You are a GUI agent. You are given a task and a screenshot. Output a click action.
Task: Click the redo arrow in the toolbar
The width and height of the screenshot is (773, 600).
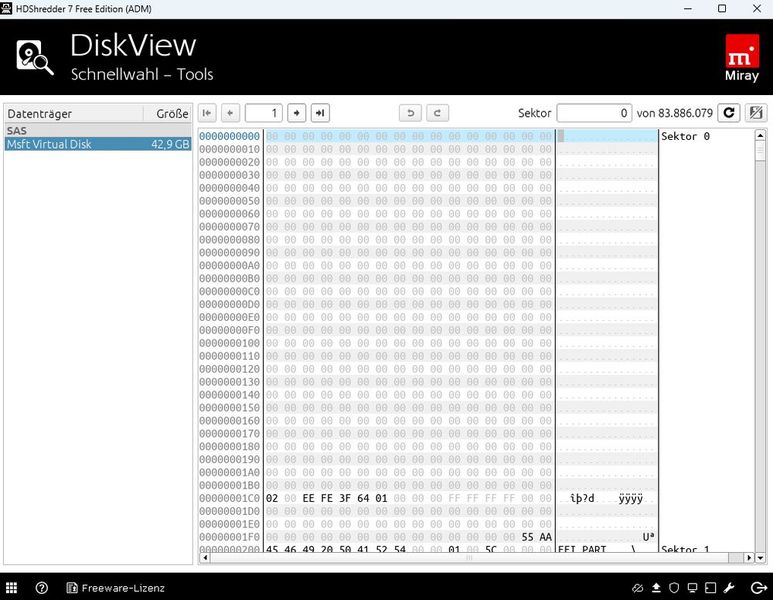point(437,113)
